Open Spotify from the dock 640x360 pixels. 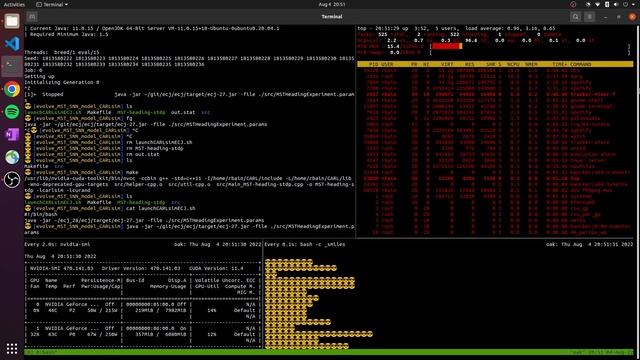pyautogui.click(x=12, y=112)
